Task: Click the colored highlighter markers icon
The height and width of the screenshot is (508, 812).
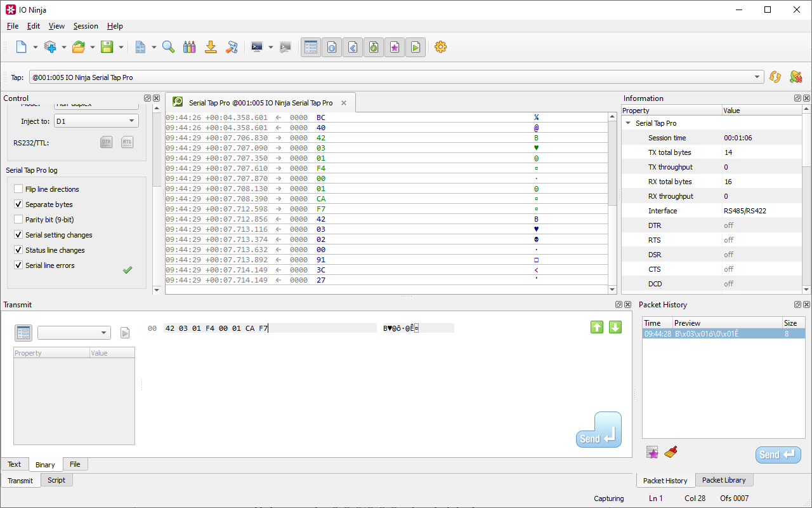Action: (x=189, y=47)
